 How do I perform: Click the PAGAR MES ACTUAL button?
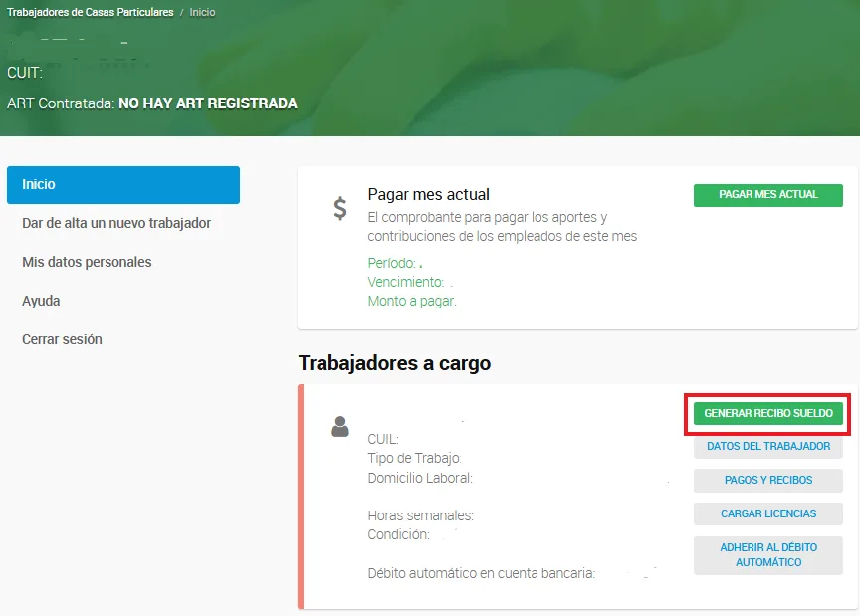767,195
